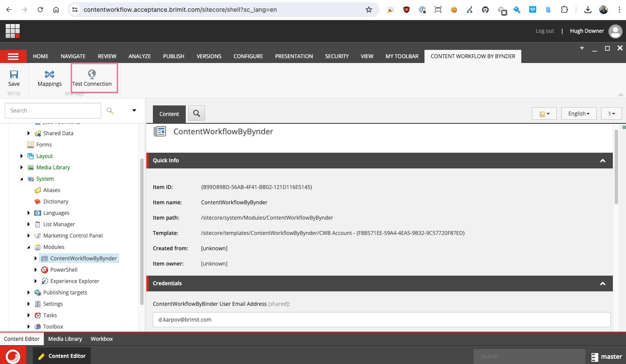Bookmark page with the star icon
The height and width of the screenshot is (364, 626).
[369, 10]
